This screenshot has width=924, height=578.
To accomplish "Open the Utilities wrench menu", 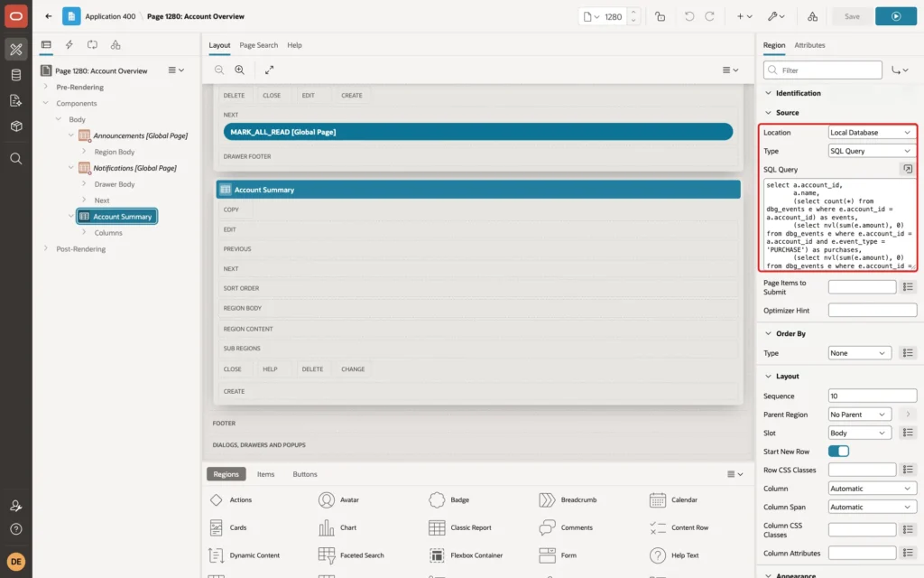I will [776, 16].
